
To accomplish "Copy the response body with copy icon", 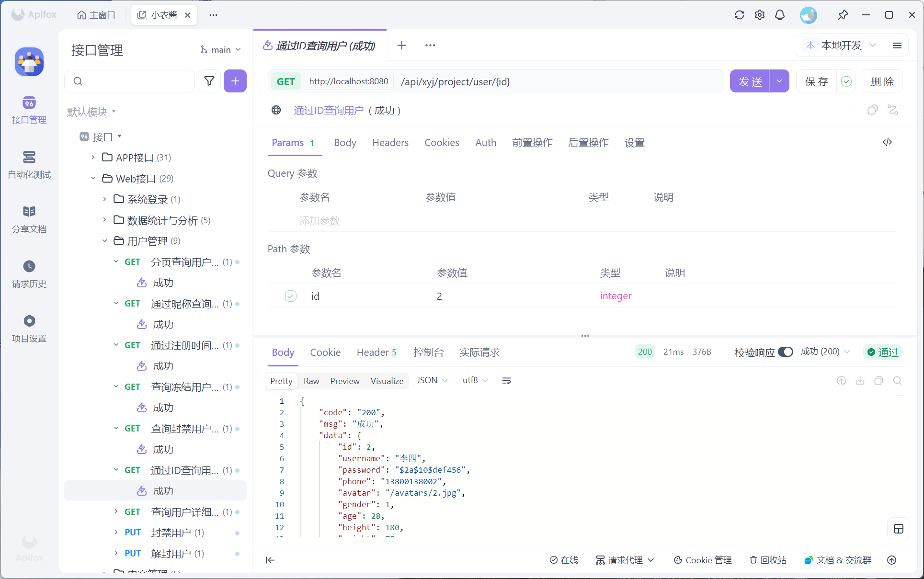I will click(878, 381).
